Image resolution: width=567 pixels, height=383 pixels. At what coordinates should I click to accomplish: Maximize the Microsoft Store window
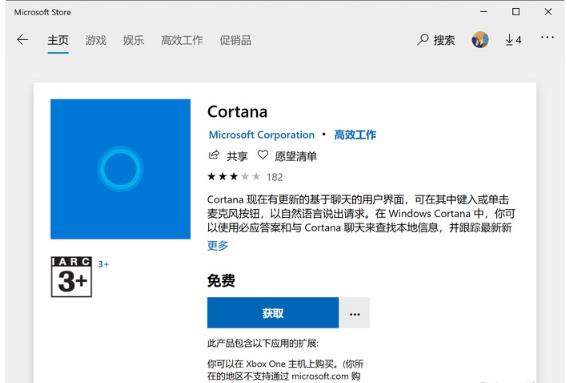tap(516, 12)
